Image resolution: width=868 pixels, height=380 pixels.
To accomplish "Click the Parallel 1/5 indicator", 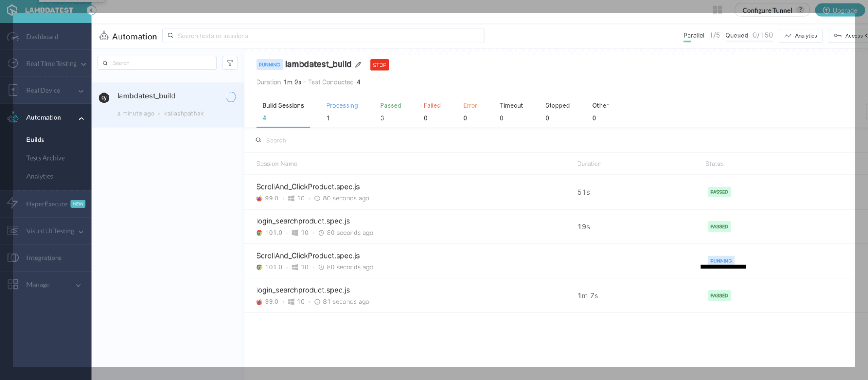I will (x=702, y=36).
